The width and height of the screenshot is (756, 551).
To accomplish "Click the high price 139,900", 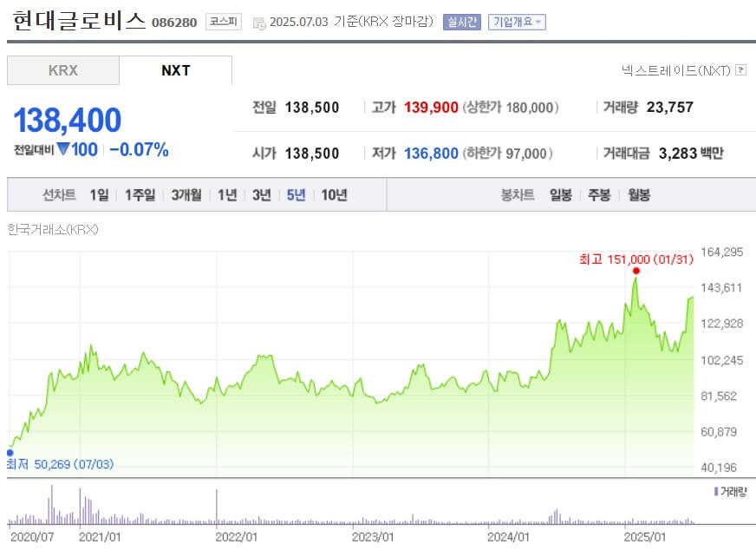I will [x=431, y=107].
